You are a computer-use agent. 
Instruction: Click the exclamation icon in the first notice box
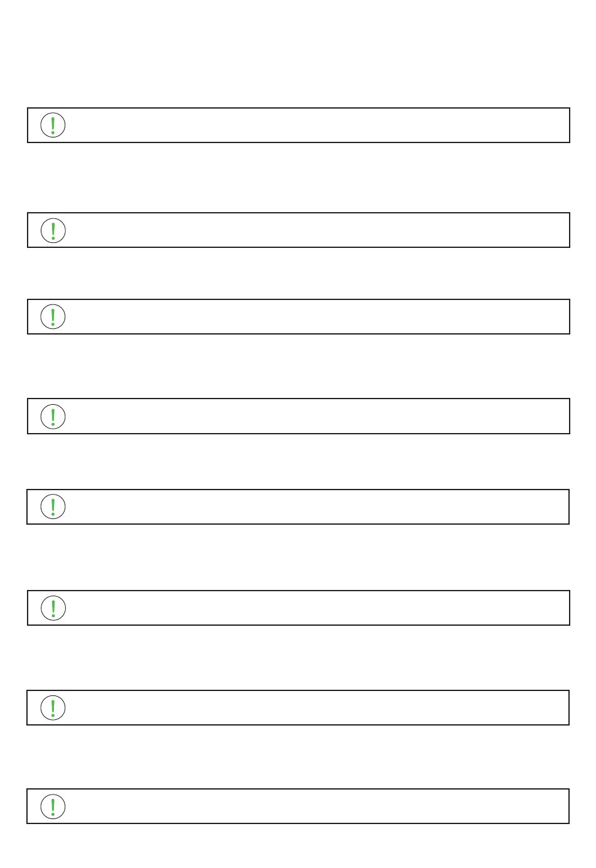[53, 125]
